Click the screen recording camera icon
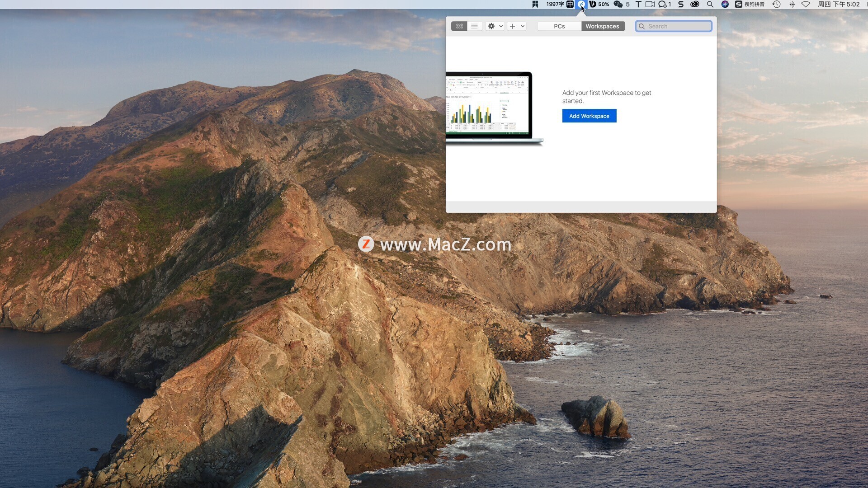Image resolution: width=868 pixels, height=488 pixels. (650, 4)
